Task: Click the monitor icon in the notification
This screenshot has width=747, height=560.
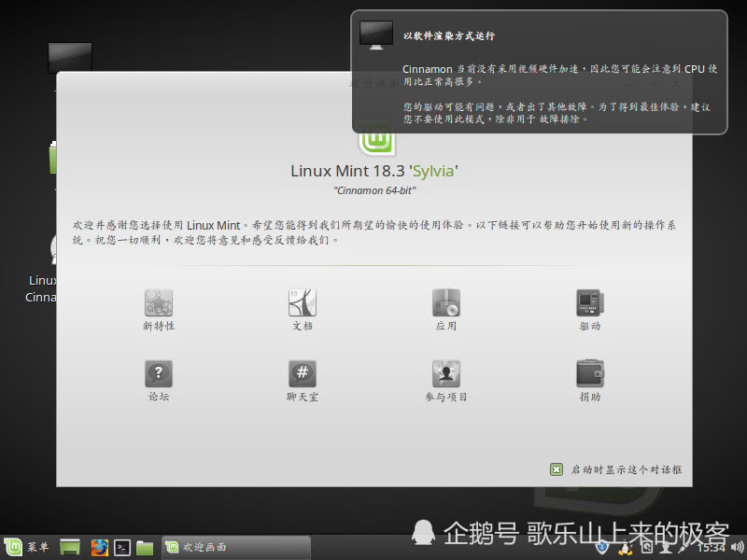Action: click(x=376, y=35)
